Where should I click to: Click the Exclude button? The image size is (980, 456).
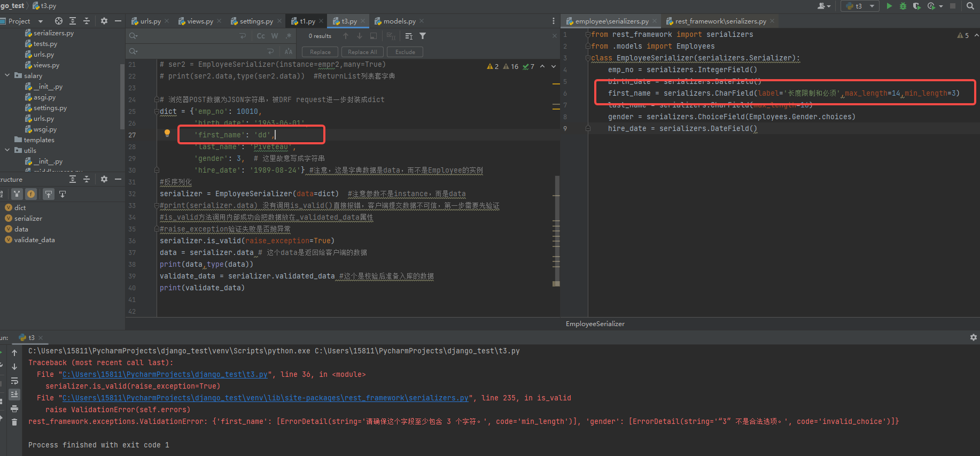point(405,52)
